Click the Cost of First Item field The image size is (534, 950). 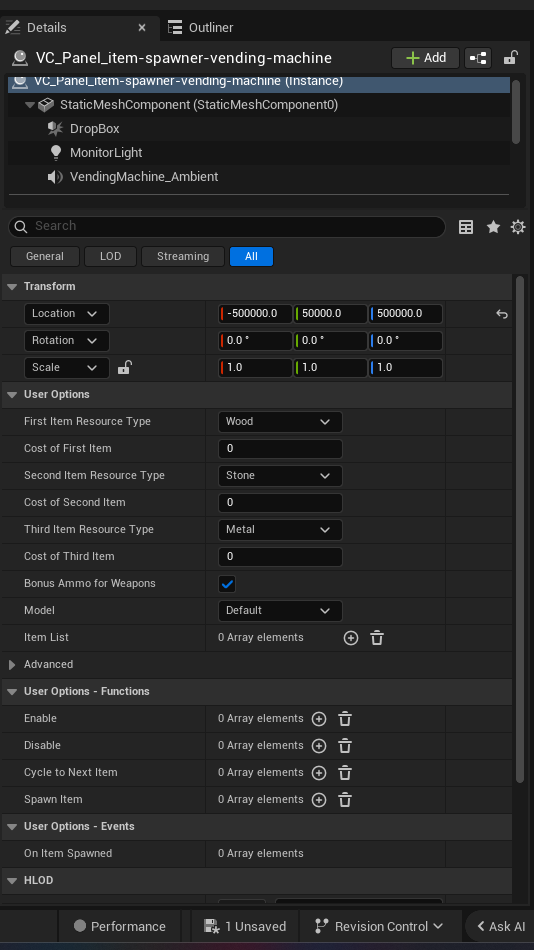(x=280, y=449)
